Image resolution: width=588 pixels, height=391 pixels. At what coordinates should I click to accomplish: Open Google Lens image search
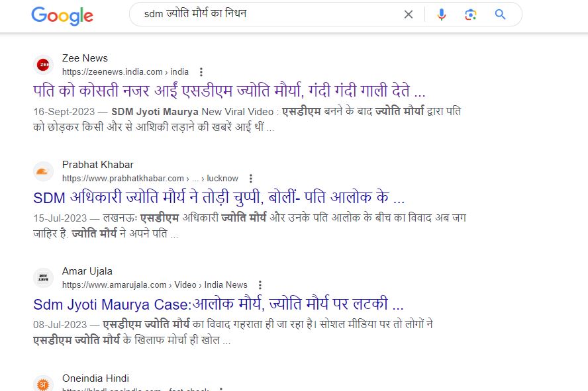coord(471,15)
